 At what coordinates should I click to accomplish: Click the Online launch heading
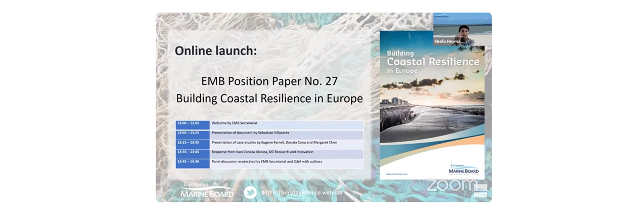tap(216, 51)
